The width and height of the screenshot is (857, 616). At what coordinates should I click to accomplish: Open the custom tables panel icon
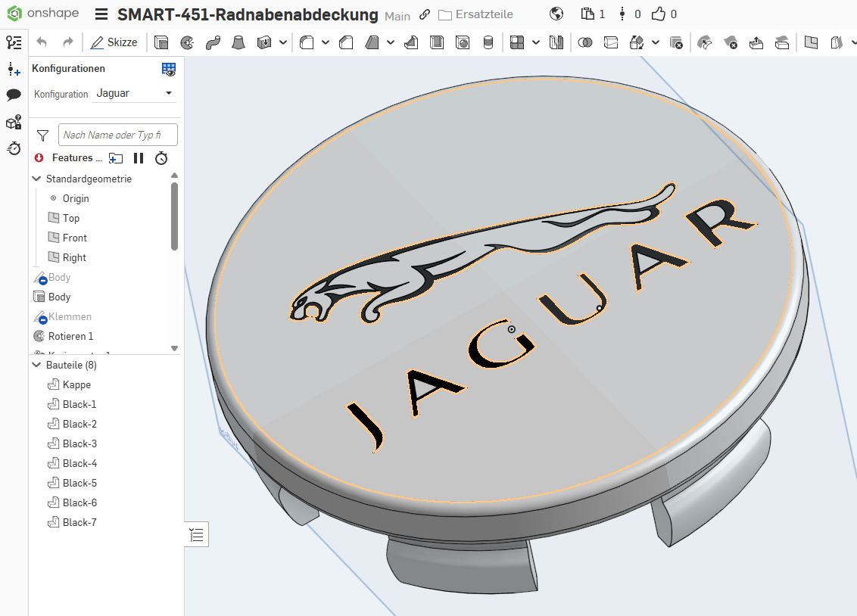[14, 122]
